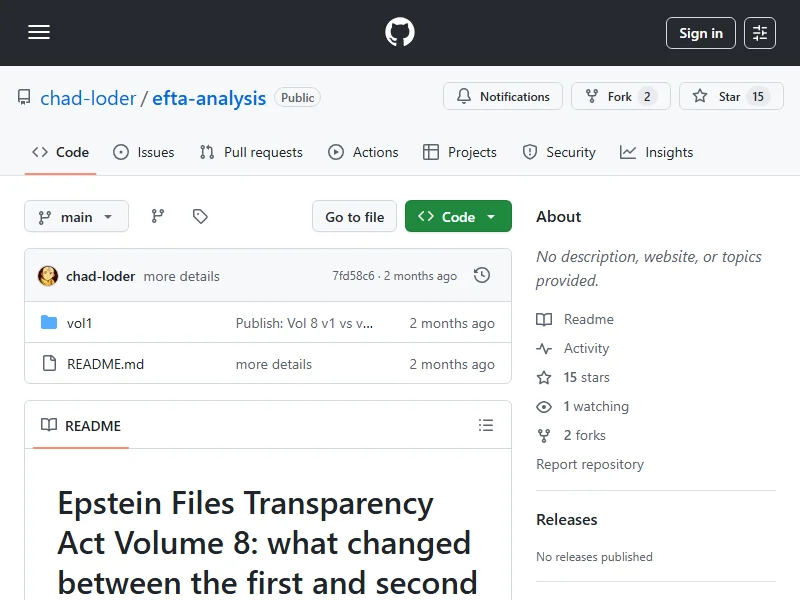View branches via the branch icon
This screenshot has width=800, height=600.
[x=157, y=216]
